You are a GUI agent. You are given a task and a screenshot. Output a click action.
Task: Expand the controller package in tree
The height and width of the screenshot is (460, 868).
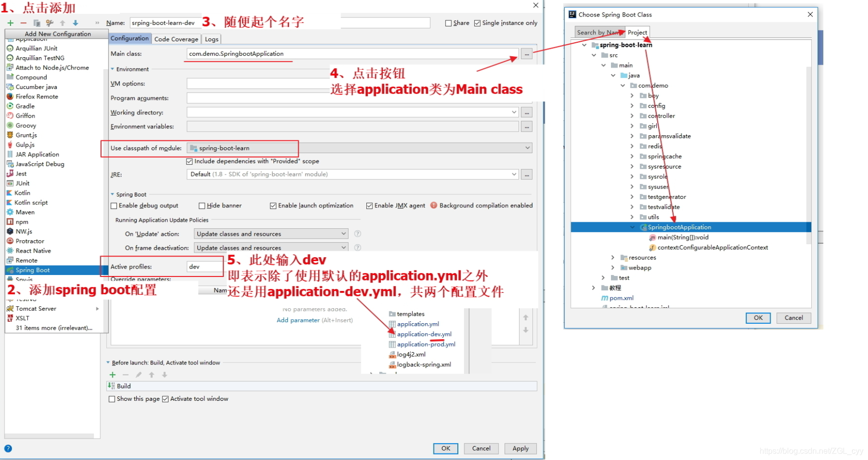(x=632, y=116)
